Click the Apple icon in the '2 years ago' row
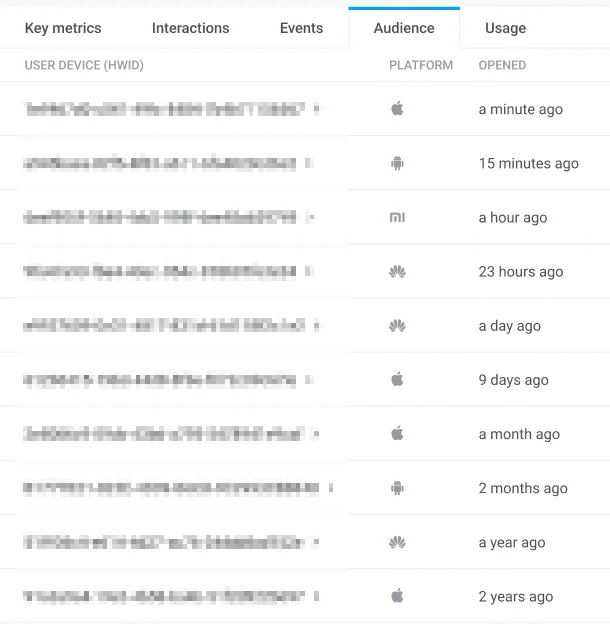The height and width of the screenshot is (624, 610). tap(397, 596)
